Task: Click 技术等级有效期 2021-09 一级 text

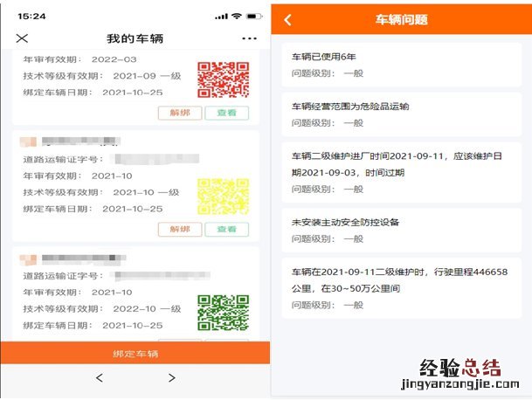Action: 102,76
